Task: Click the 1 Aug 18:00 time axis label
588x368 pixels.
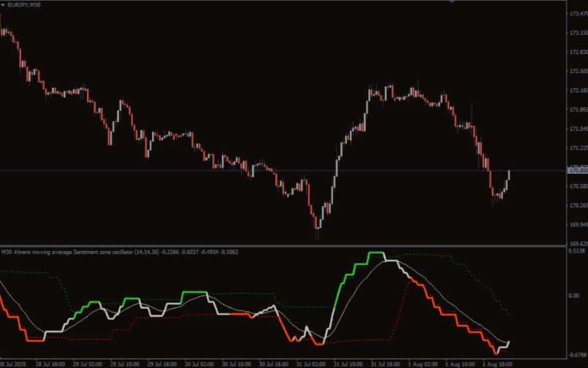Action: pyautogui.click(x=497, y=364)
